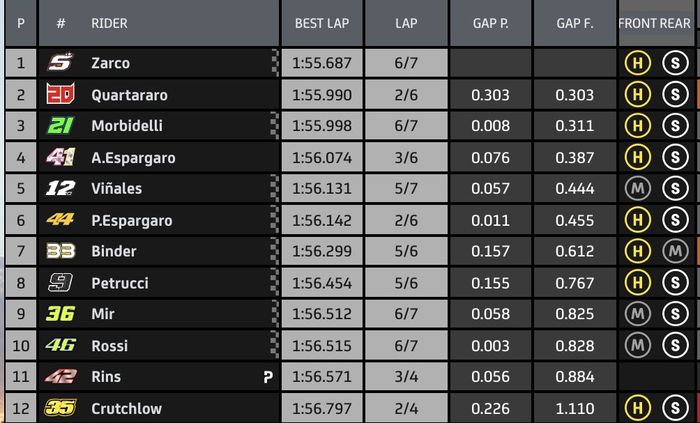This screenshot has width=700, height=423.
Task: Click the chequered flag marker beside Zarco
Action: point(275,62)
